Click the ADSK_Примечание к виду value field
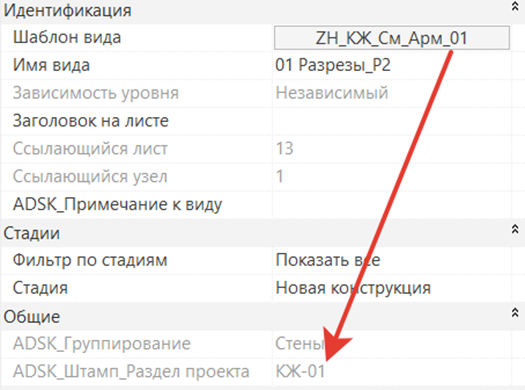The height and width of the screenshot is (390, 525). 392,204
